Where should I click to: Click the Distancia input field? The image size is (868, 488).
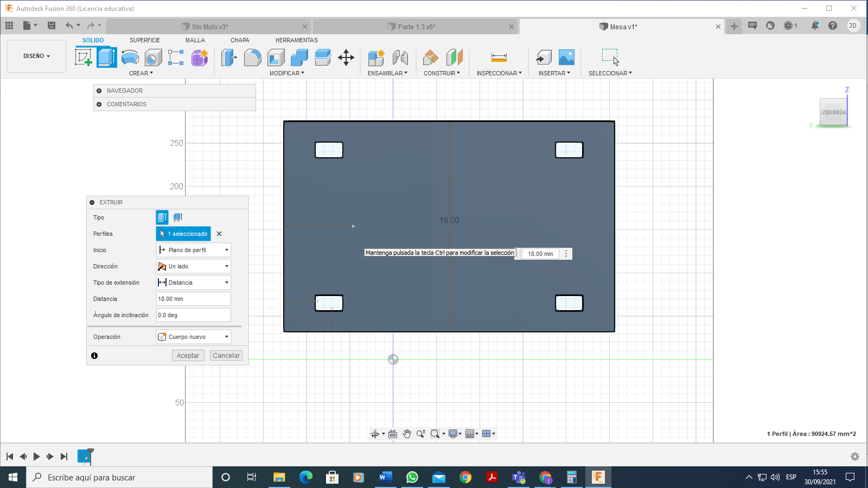(194, 299)
